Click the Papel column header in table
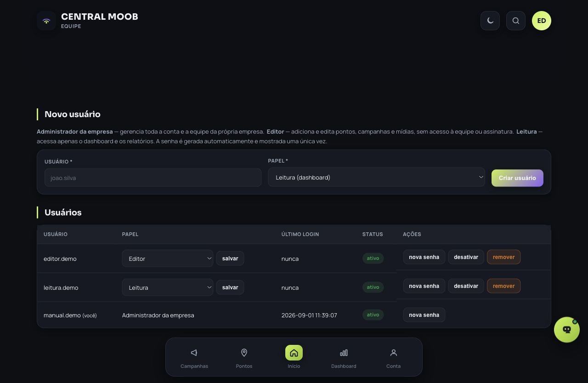 pos(130,234)
